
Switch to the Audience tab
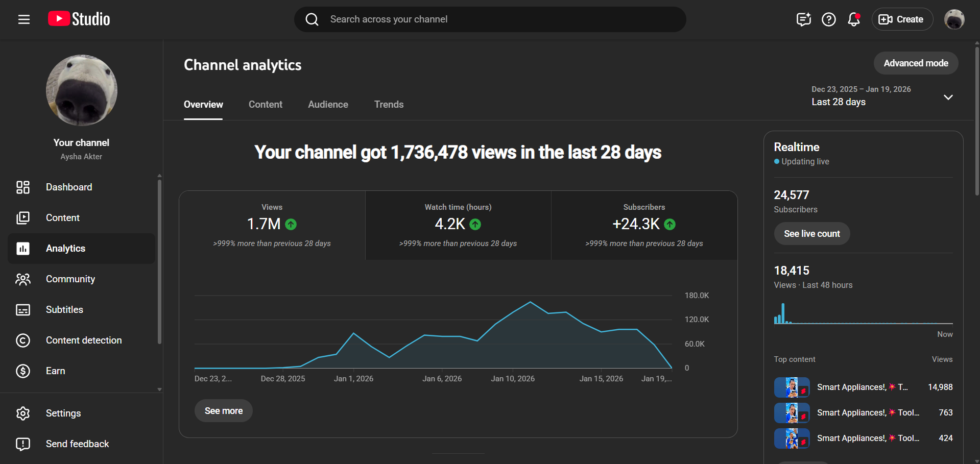click(x=328, y=105)
